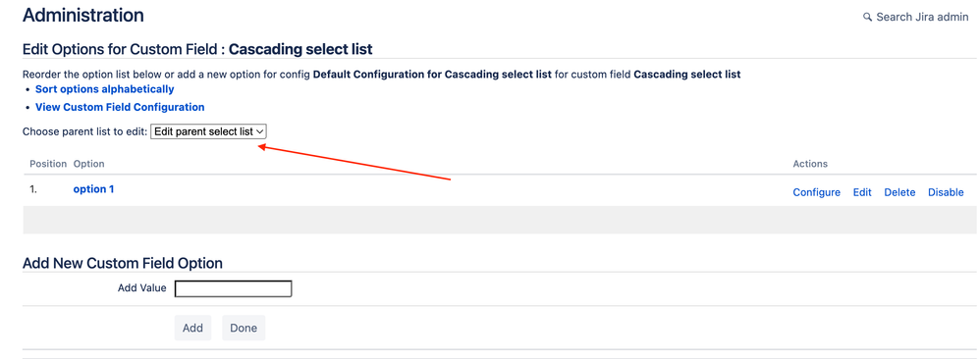Click Configure for option 1

tap(816, 192)
